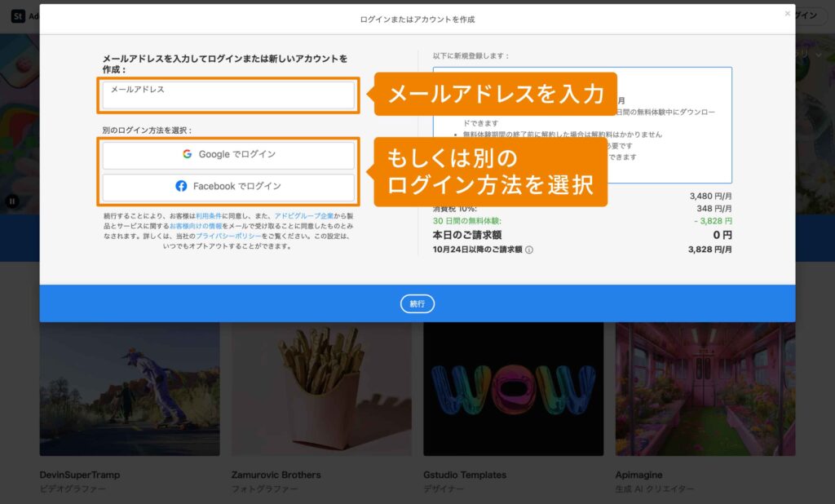
Task: Click the メールアドレス email input field
Action: pos(228,95)
